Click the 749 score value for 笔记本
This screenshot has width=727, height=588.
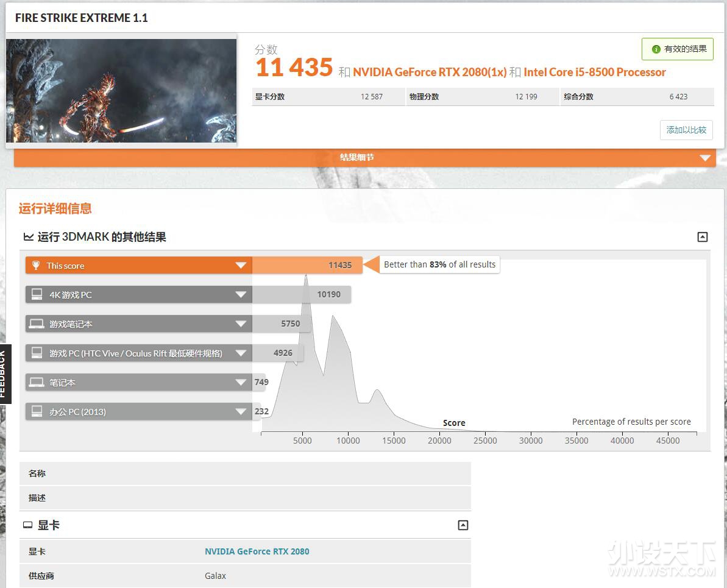(x=261, y=382)
